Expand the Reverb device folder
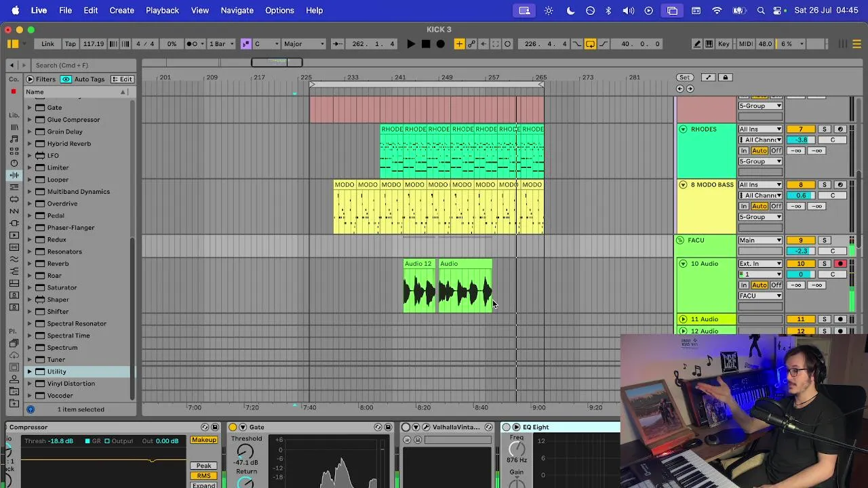This screenshot has height=488, width=868. [x=30, y=264]
